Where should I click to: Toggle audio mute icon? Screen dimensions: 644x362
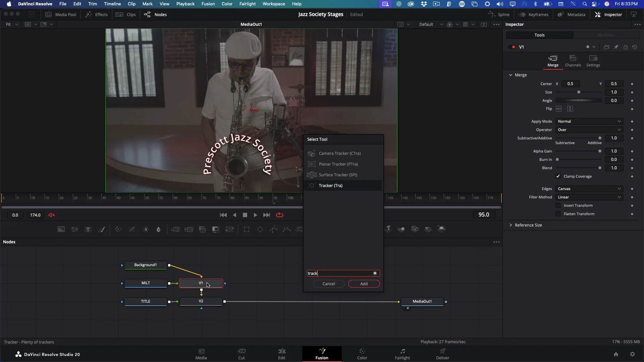pyautogui.click(x=52, y=215)
